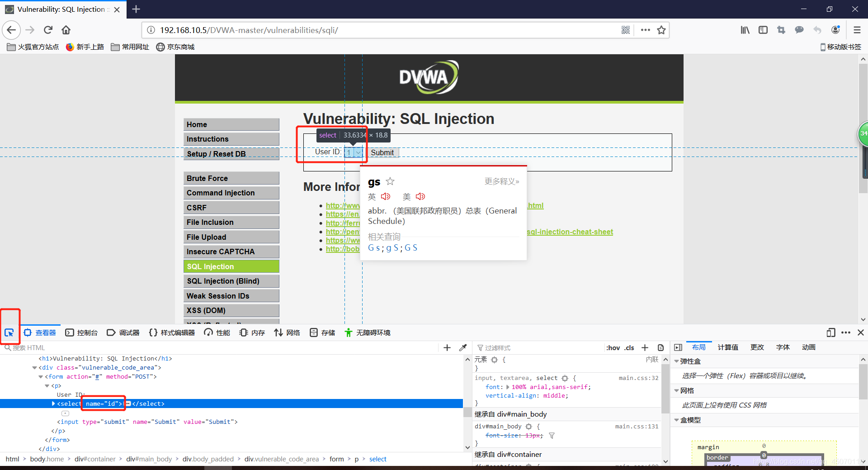Toggle the three-pane inspector icon
Screen dimensions: 868x470
click(x=678, y=347)
